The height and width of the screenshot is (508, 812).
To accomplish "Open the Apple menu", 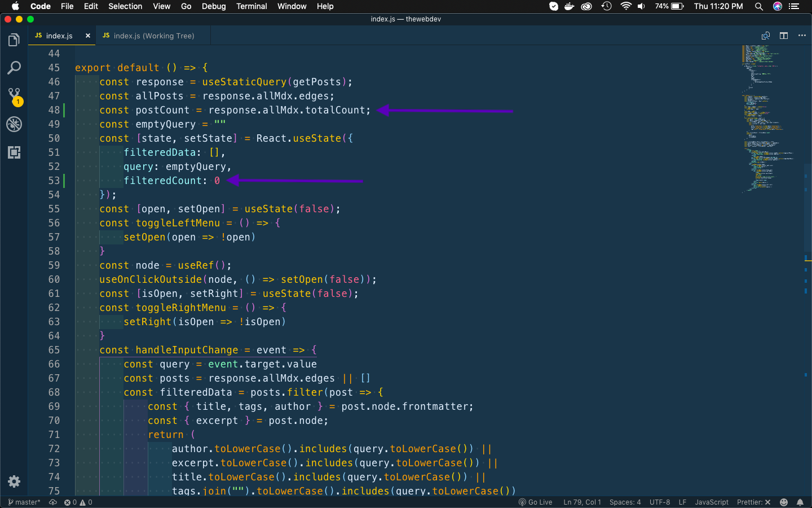I will [15, 6].
